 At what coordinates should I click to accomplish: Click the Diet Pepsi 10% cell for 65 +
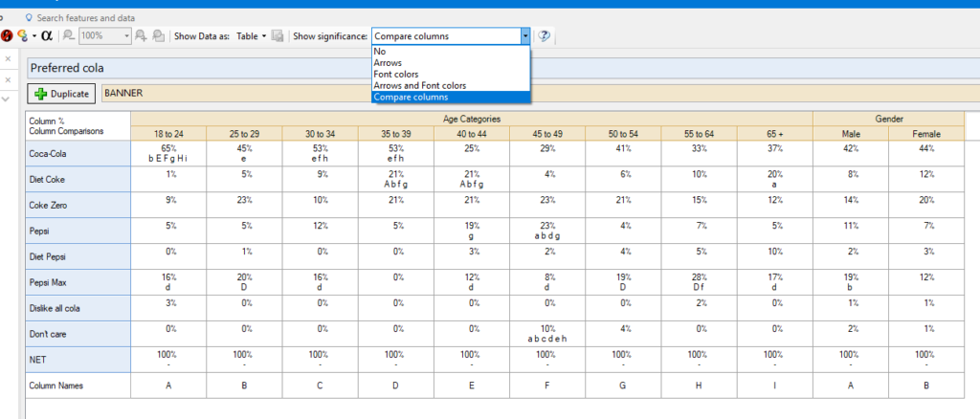pos(774,256)
